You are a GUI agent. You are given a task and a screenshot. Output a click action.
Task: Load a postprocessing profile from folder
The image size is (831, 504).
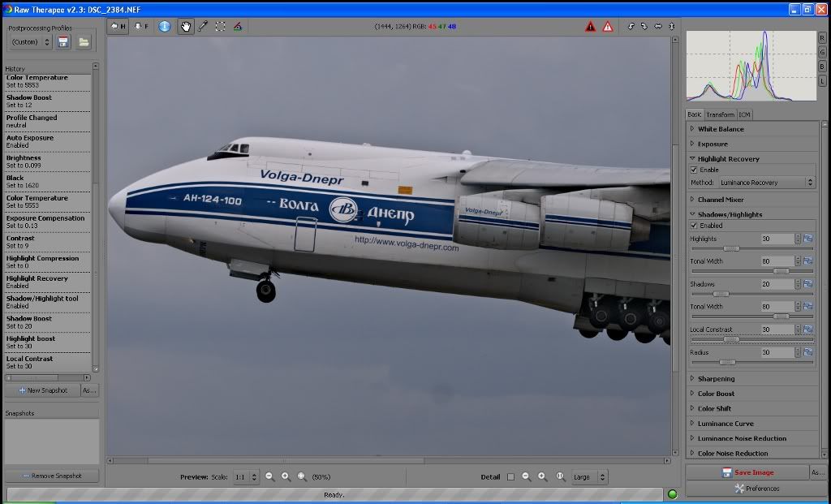(x=84, y=42)
